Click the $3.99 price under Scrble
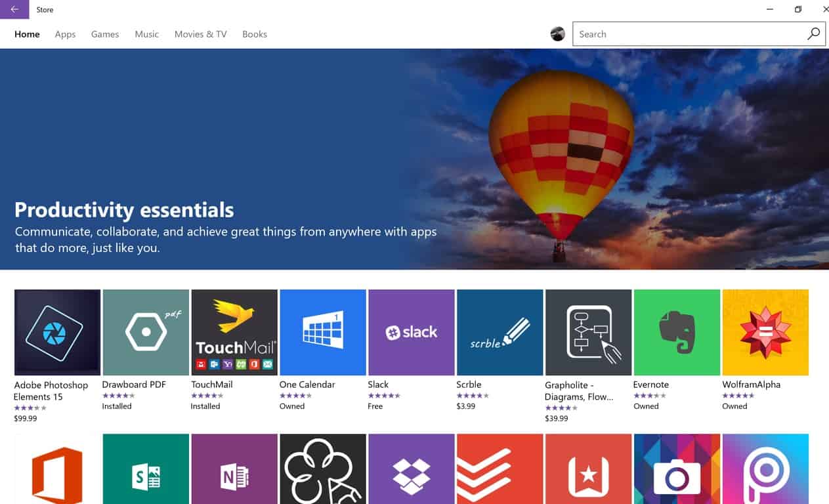Screen dimensions: 829x504 (466, 406)
